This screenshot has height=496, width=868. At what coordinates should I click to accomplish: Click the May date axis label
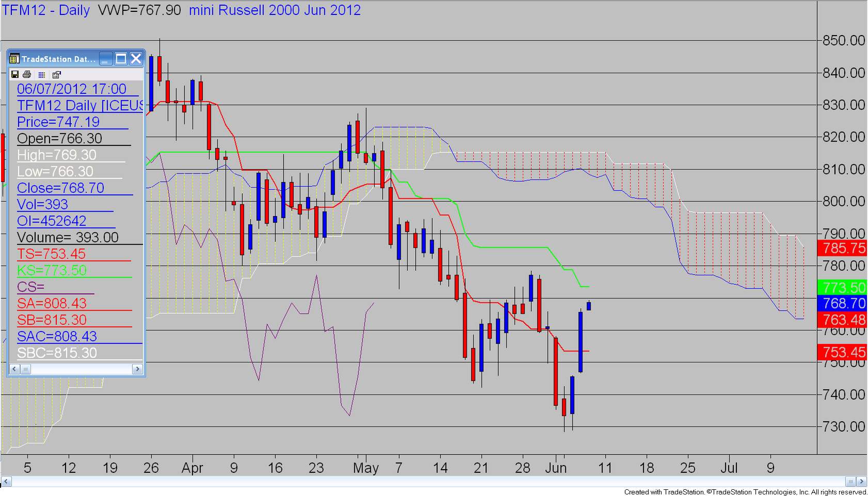366,468
